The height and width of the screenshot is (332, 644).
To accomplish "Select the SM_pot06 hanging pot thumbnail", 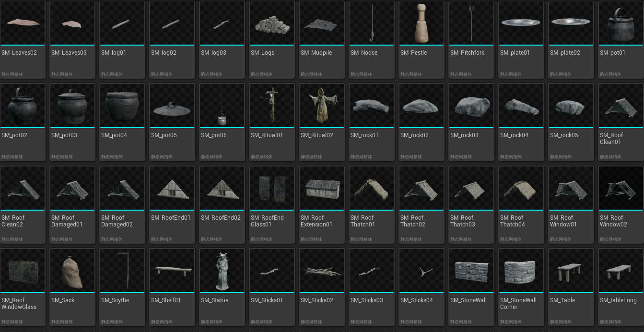I will (222, 106).
